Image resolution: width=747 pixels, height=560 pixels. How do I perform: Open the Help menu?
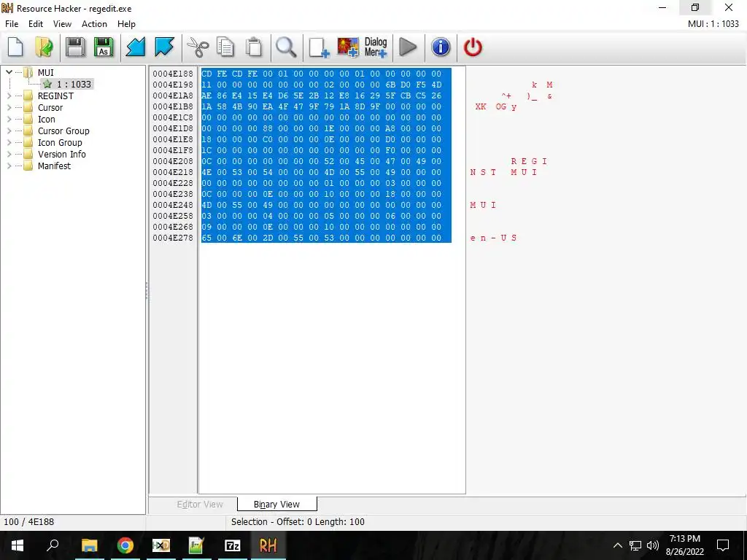(x=127, y=24)
